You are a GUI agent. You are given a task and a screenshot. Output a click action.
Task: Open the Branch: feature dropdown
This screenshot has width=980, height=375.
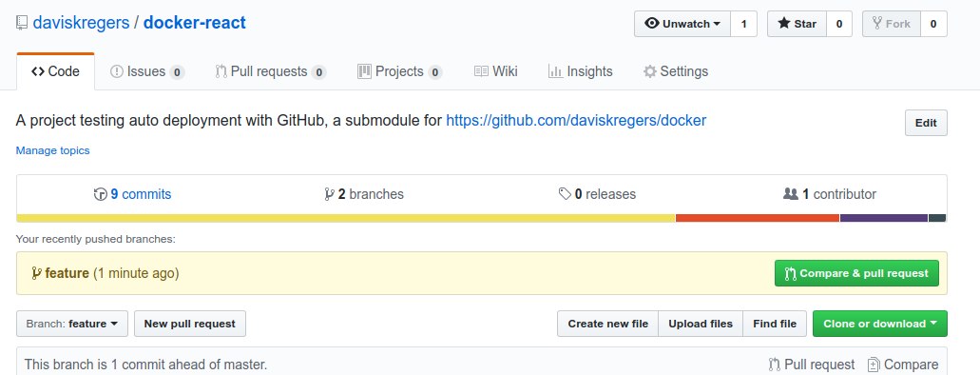tap(72, 324)
